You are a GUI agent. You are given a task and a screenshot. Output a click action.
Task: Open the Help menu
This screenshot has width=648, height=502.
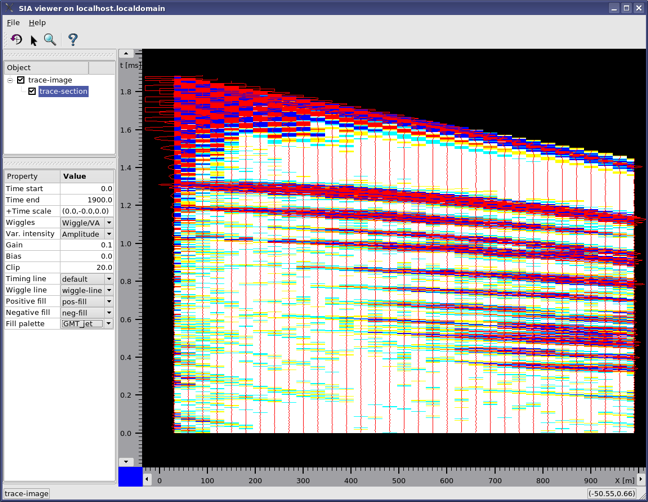pyautogui.click(x=37, y=22)
